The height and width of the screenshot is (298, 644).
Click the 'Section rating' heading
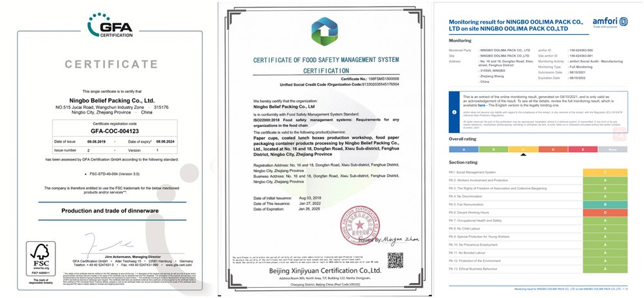pos(463,163)
